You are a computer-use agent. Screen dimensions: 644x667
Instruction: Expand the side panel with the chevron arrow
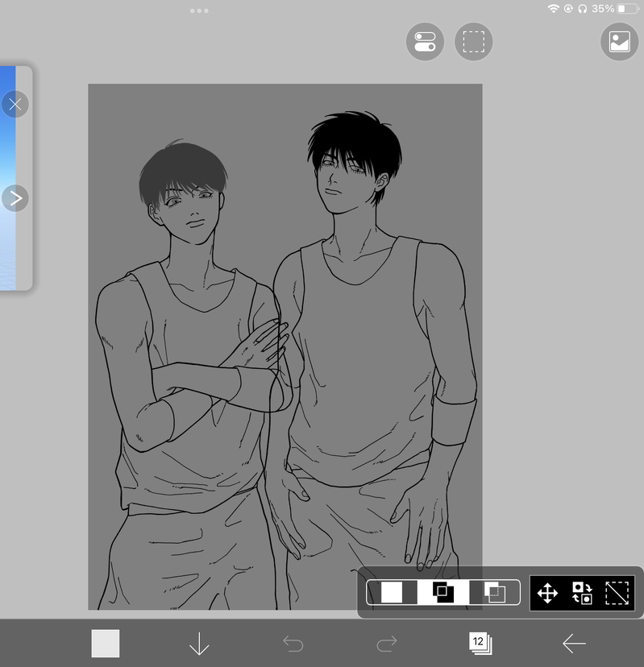coord(15,198)
